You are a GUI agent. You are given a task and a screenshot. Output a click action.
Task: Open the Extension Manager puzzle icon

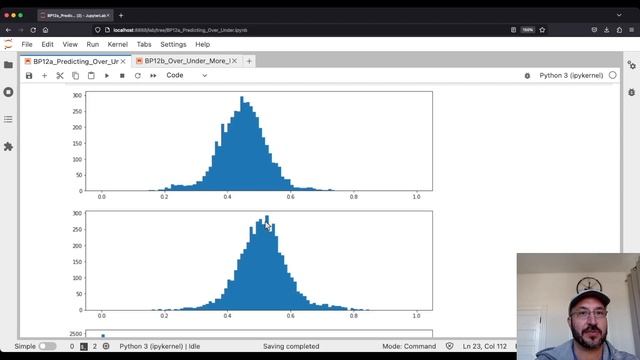point(8,147)
